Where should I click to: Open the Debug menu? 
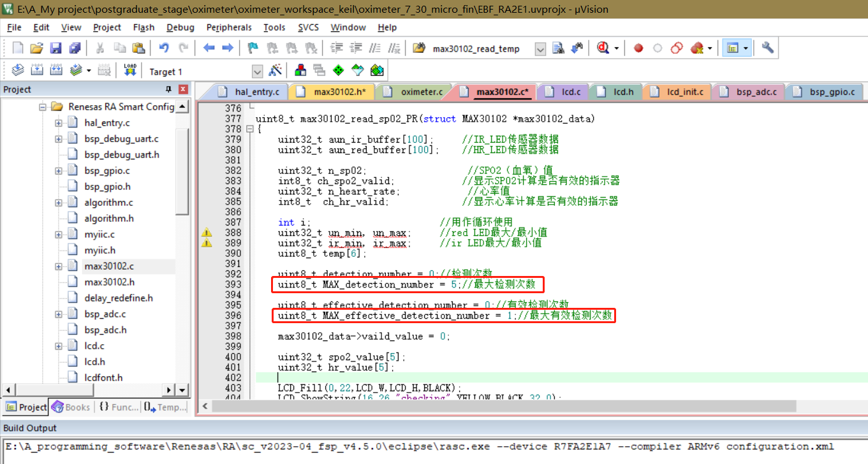pos(180,27)
